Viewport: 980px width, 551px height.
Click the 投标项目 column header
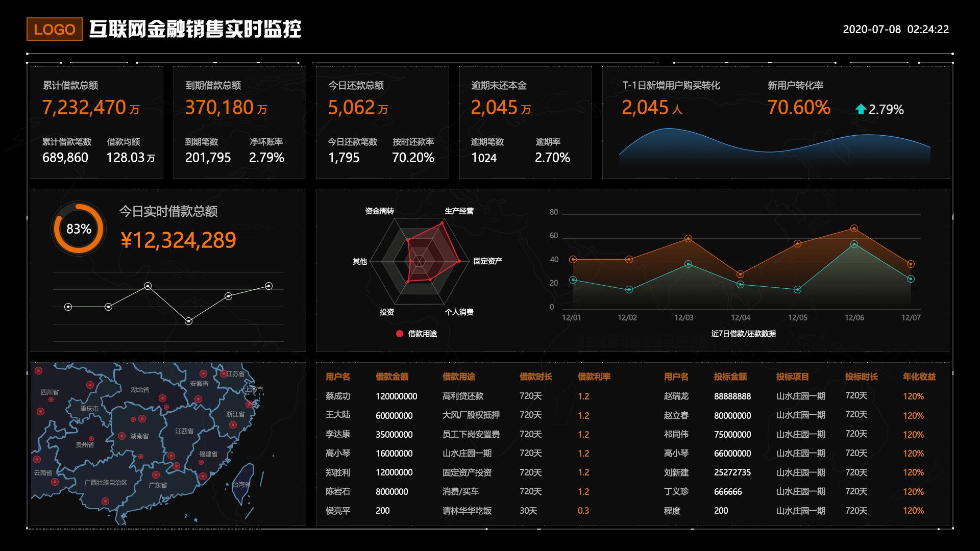pyautogui.click(x=793, y=377)
